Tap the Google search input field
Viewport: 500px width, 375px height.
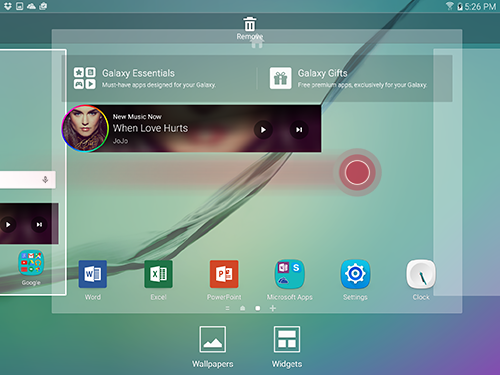click(x=27, y=180)
